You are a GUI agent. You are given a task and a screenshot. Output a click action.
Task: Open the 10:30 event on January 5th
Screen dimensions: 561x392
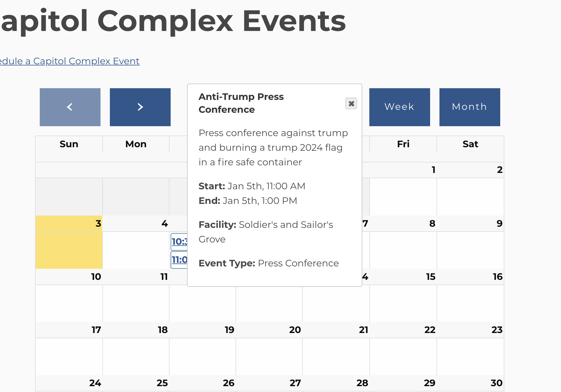click(179, 242)
